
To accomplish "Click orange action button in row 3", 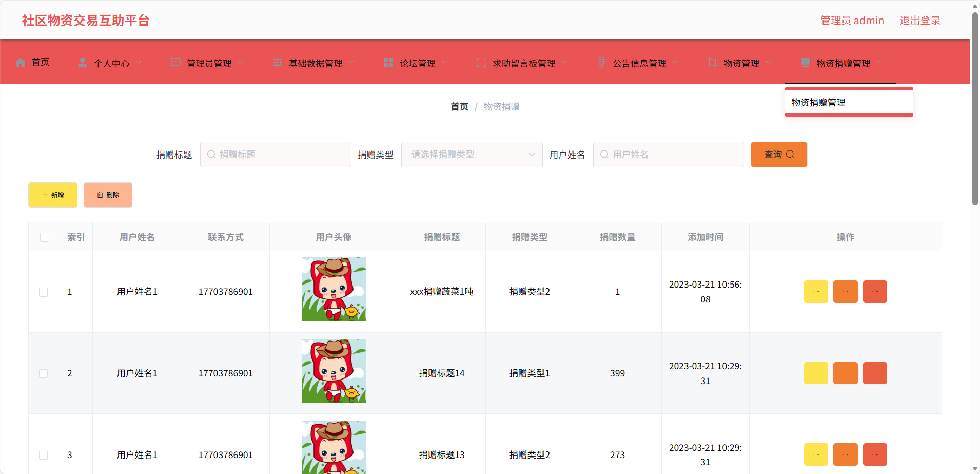I will (846, 454).
